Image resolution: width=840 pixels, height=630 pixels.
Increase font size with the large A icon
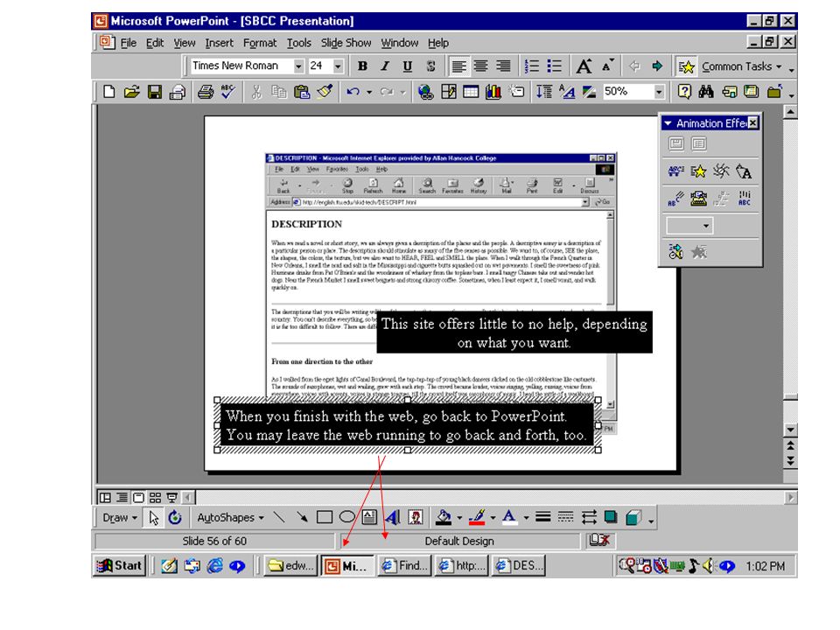[584, 66]
